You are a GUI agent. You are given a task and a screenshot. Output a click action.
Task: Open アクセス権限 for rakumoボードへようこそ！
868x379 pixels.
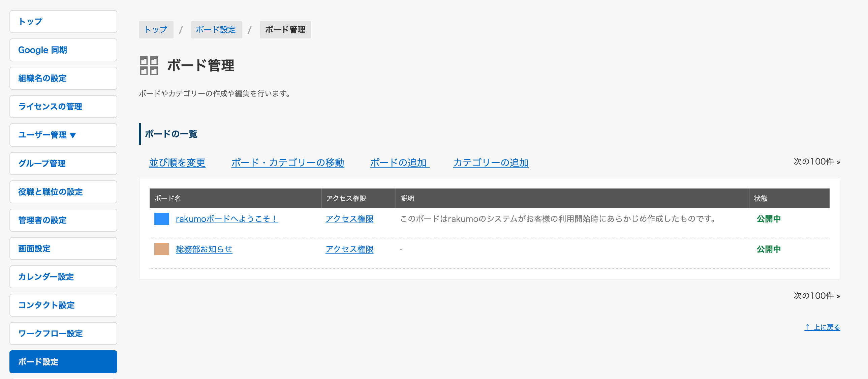pos(349,219)
